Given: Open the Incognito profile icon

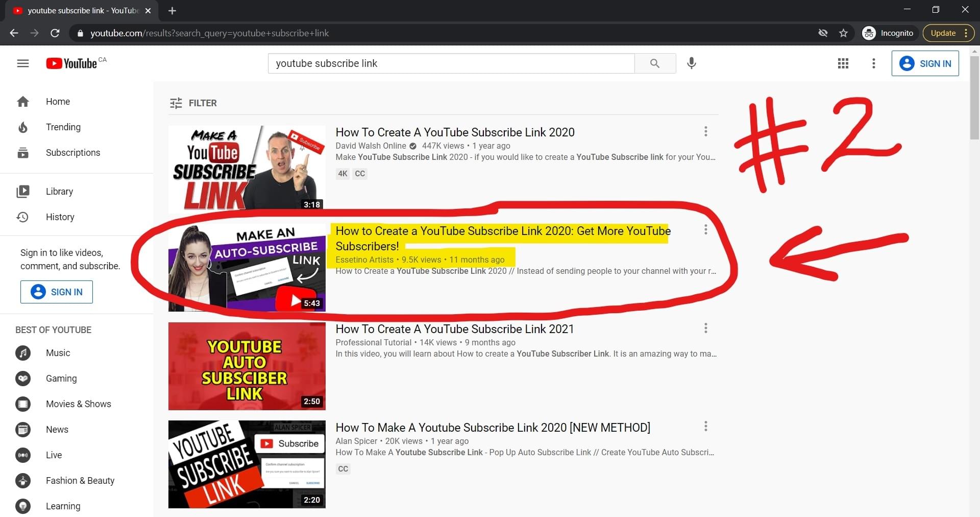Looking at the screenshot, I should 869,33.
